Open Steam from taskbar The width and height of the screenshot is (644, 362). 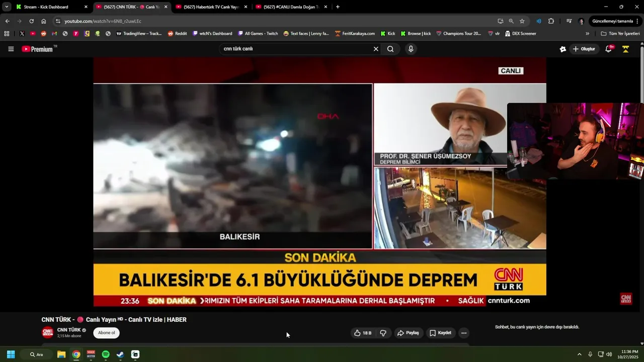pyautogui.click(x=120, y=354)
